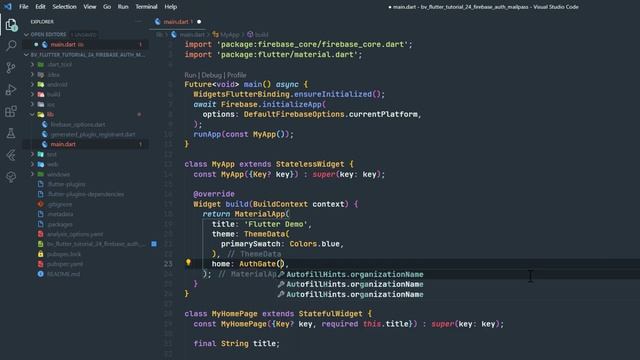Screen dimensions: 640x360
Task: Open the Terminal menu
Action: click(x=146, y=7)
